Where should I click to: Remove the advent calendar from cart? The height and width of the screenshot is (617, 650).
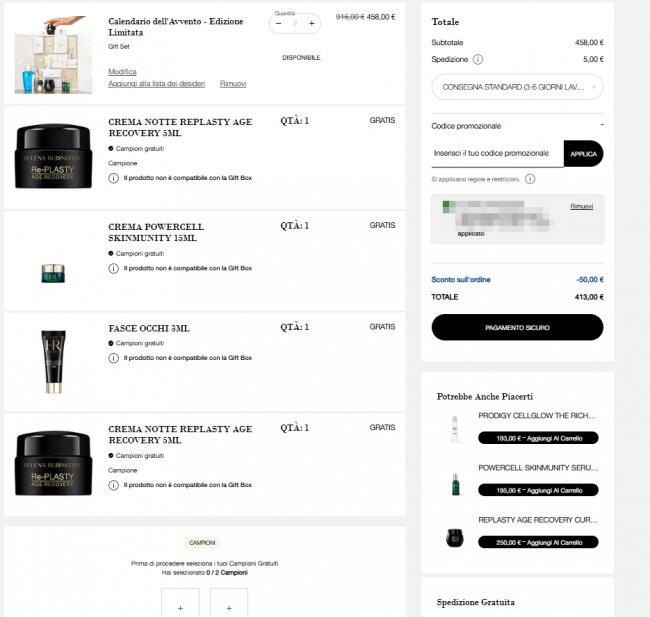click(x=233, y=84)
